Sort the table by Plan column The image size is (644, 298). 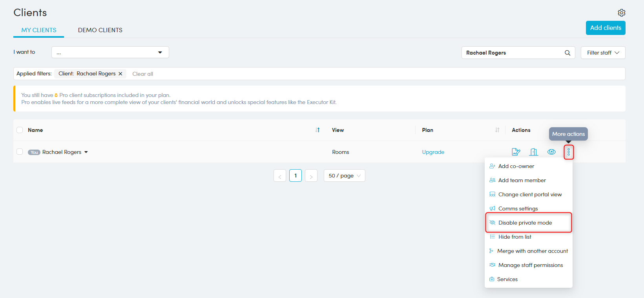(x=497, y=130)
